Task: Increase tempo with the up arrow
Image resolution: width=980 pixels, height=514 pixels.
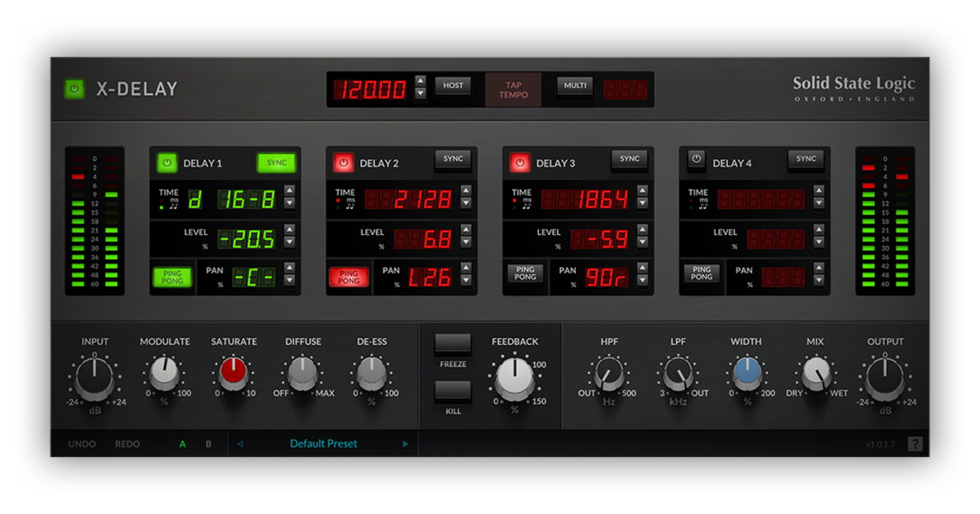Action: [x=421, y=81]
